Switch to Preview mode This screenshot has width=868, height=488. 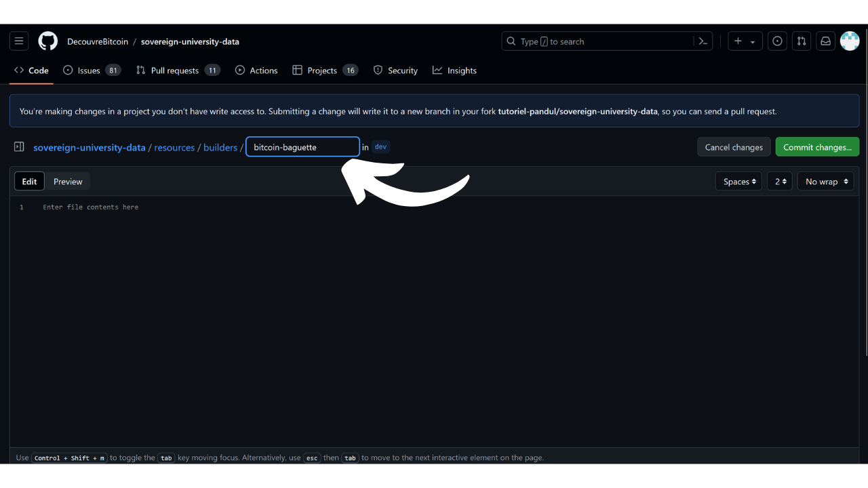coord(68,182)
